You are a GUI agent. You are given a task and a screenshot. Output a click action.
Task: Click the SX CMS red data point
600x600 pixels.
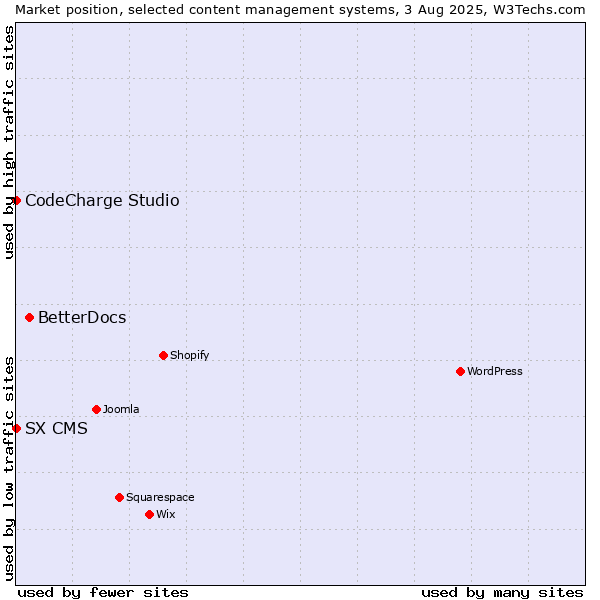16,428
